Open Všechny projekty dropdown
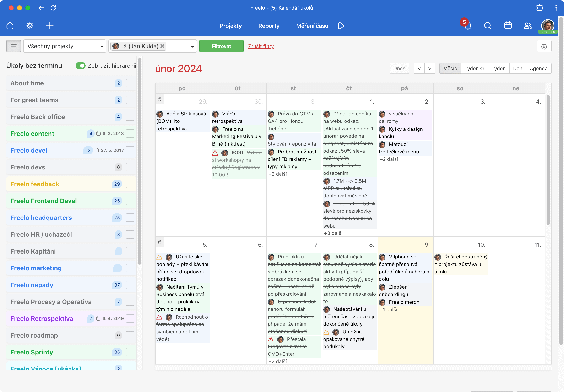The height and width of the screenshot is (392, 564). click(x=65, y=46)
